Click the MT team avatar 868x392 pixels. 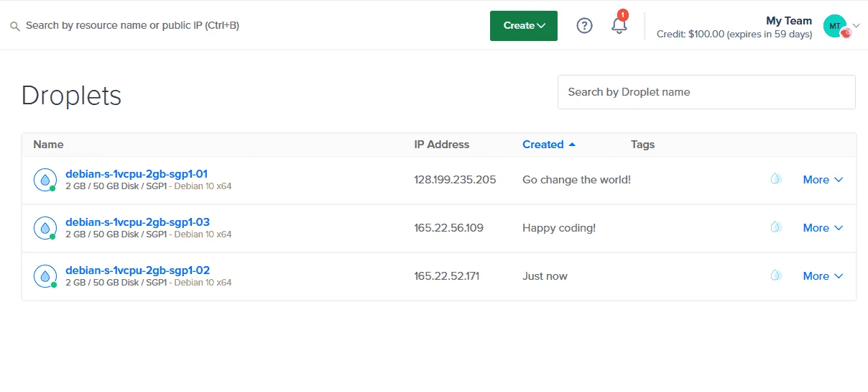[835, 26]
